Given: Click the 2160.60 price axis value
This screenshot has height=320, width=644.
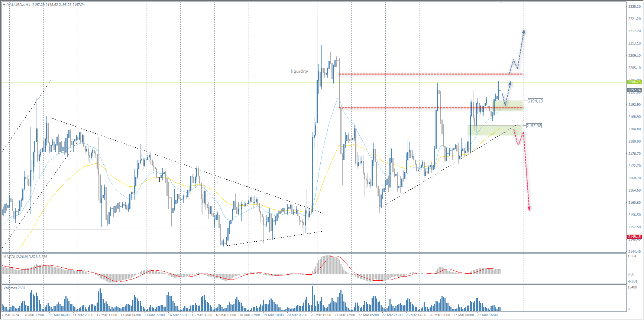Looking at the screenshot, I should [634, 203].
